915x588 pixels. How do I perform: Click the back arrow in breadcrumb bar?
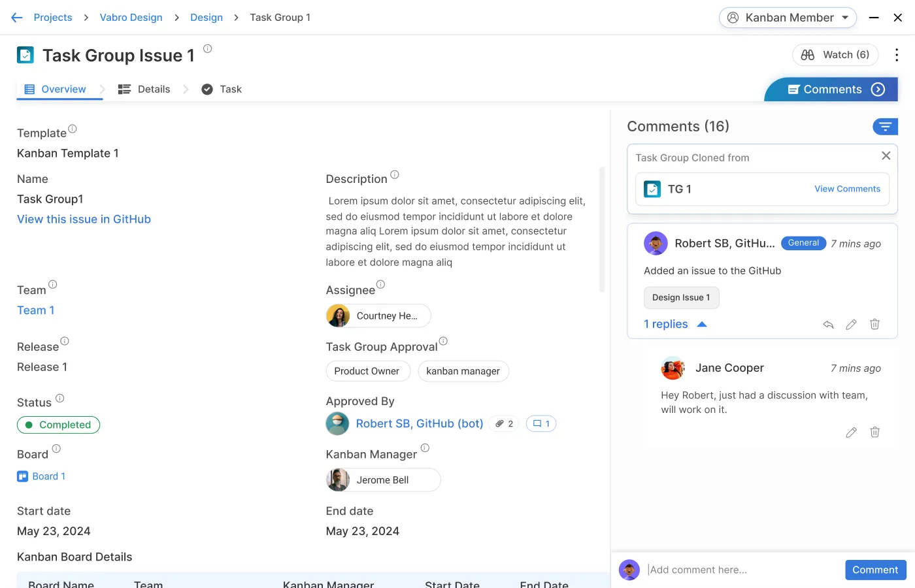(x=17, y=18)
